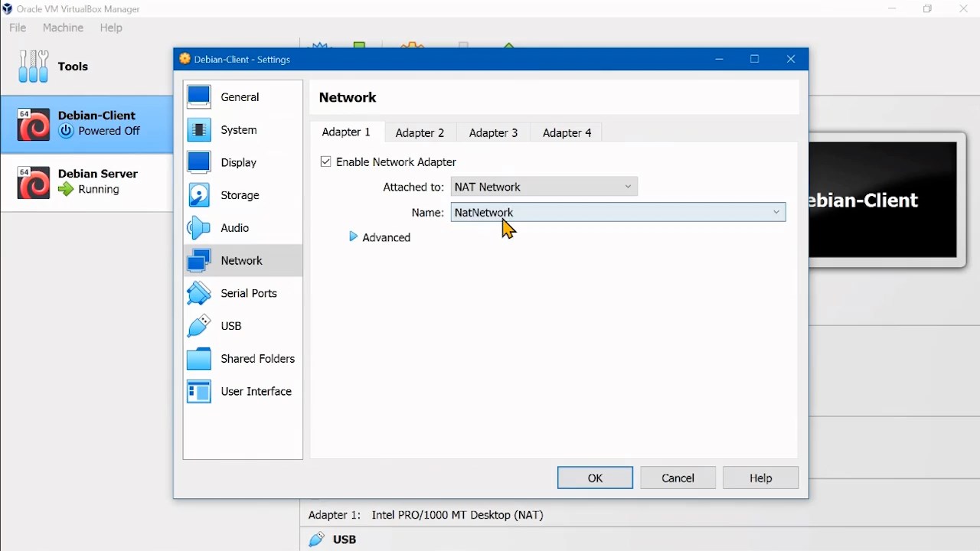This screenshot has height=551, width=980.
Task: Switch to the Adapter 4 tab
Action: point(567,132)
